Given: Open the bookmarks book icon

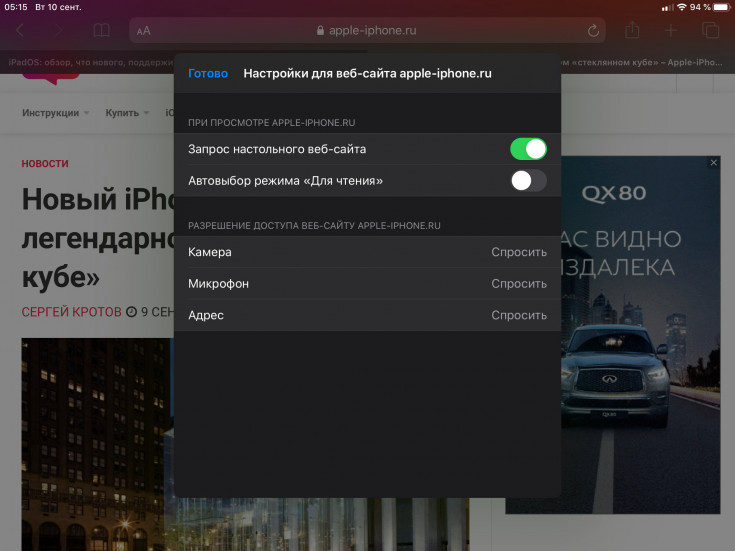Looking at the screenshot, I should (101, 31).
